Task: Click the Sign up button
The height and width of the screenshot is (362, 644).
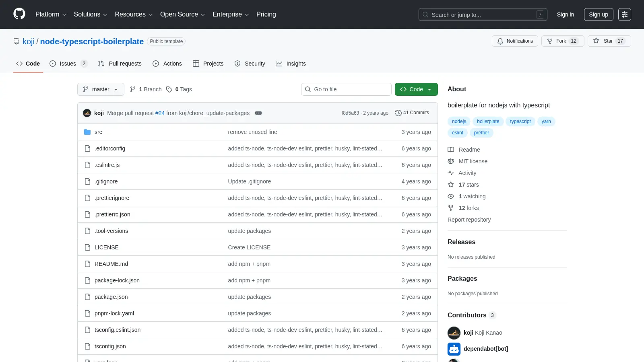Action: click(599, 14)
